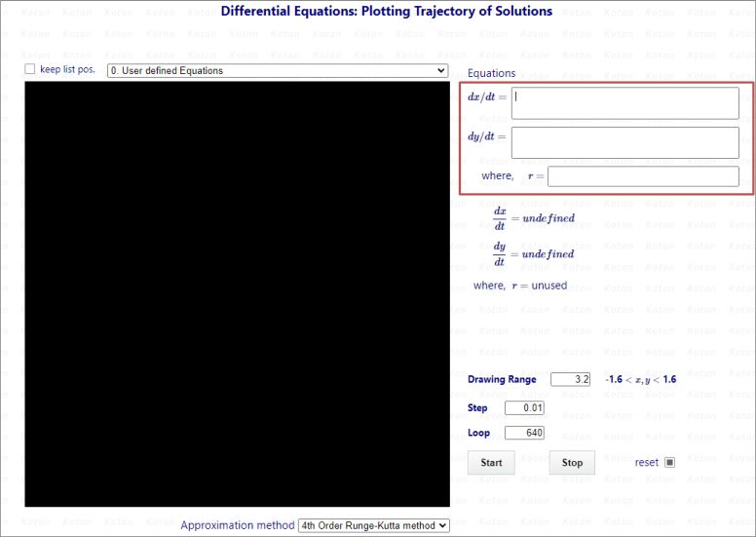
Task: Focus the dx/dt equation input field
Action: [624, 102]
